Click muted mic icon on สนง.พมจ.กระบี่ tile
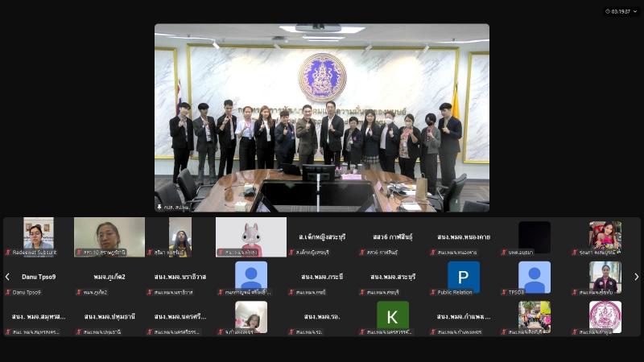Screen dimensions: 644x362 (291, 292)
